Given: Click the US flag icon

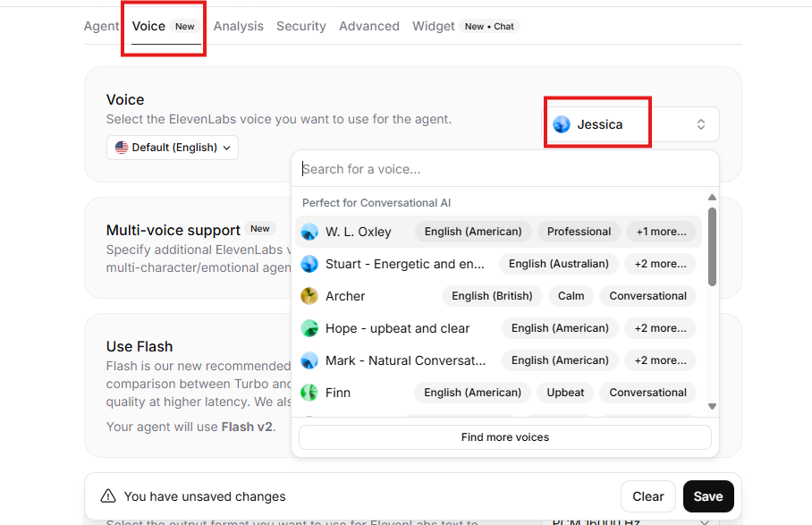Looking at the screenshot, I should pos(122,148).
